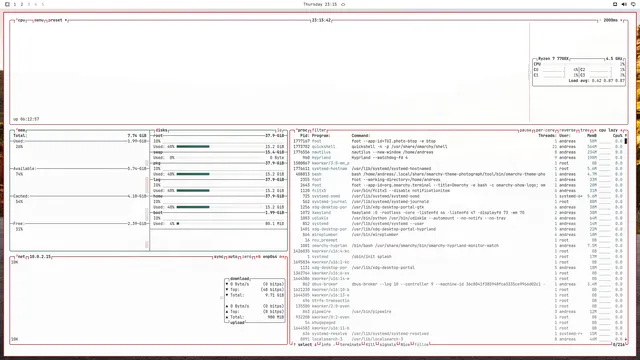Click the select down arrow in process footer
This screenshot has height=360, width=640.
[315, 344]
